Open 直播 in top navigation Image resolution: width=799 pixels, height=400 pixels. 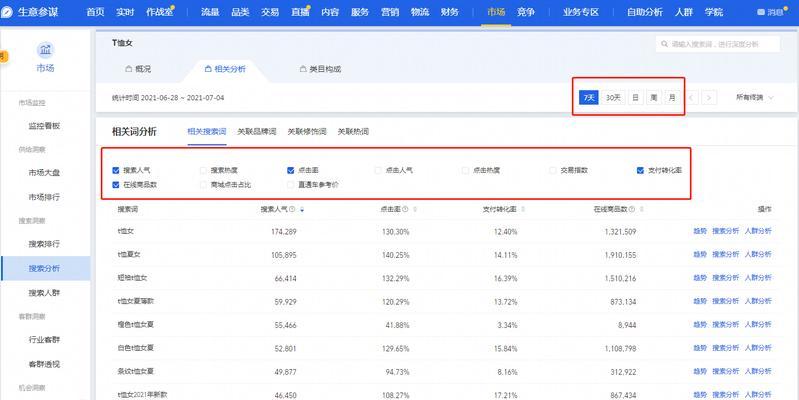click(300, 12)
